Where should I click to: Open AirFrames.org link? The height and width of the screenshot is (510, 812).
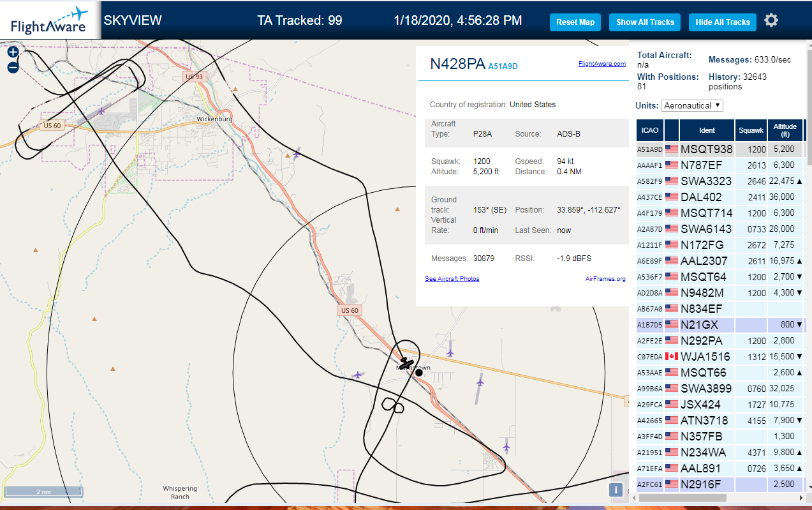(x=605, y=279)
